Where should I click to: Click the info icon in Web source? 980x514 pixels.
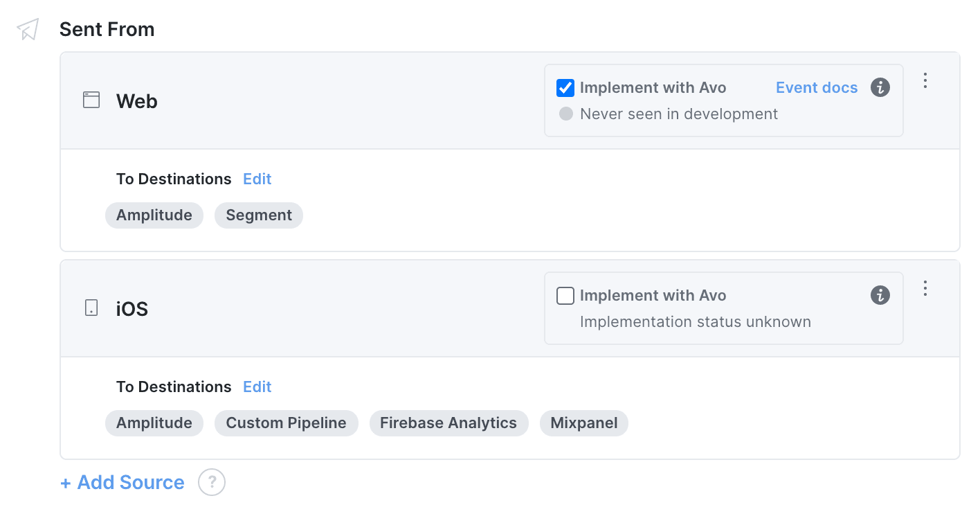pyautogui.click(x=880, y=88)
